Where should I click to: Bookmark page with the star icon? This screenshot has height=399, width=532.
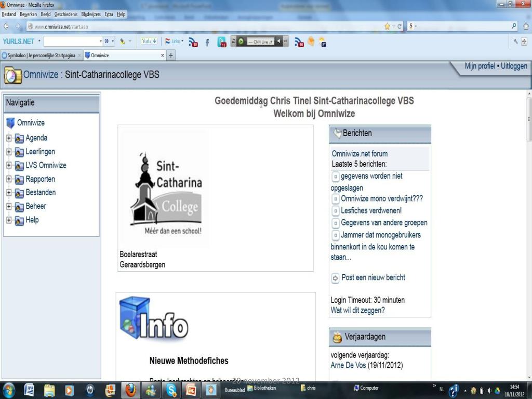pyautogui.click(x=388, y=26)
